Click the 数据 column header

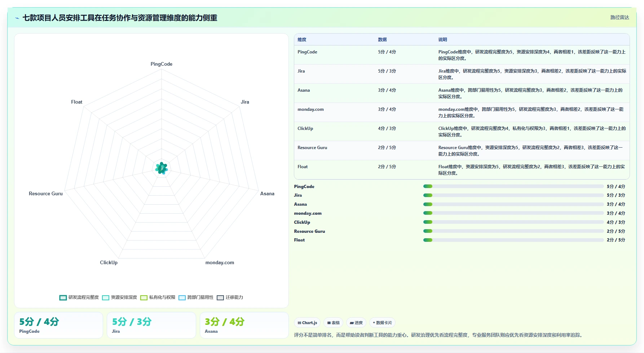[x=383, y=40]
